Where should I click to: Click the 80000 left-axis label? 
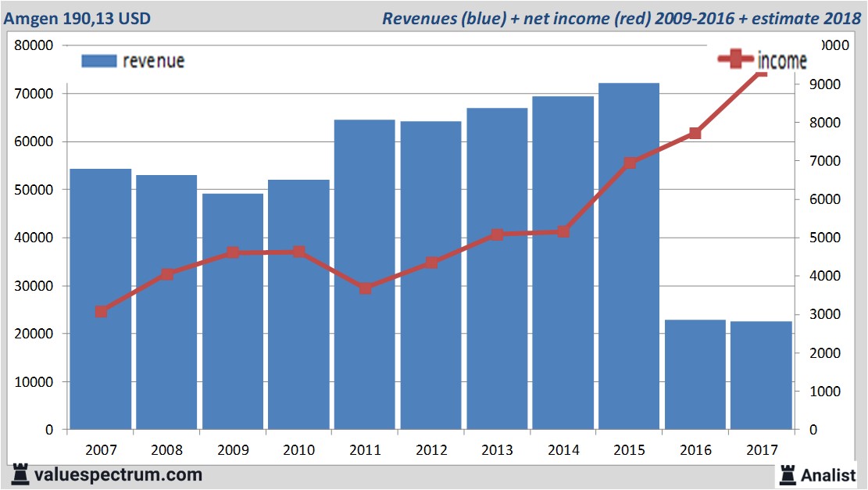click(x=34, y=45)
